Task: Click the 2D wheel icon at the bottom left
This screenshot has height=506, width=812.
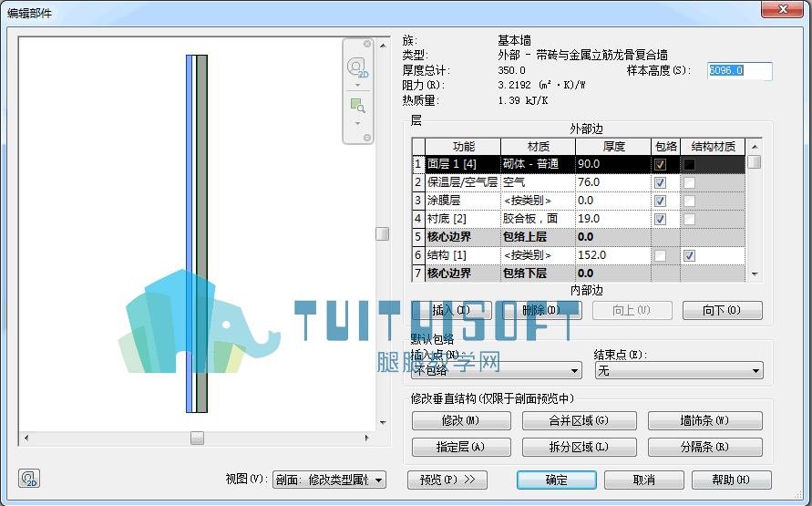Action: click(x=29, y=478)
